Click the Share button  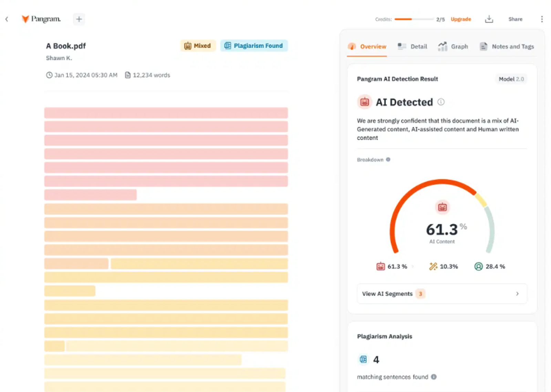(515, 19)
